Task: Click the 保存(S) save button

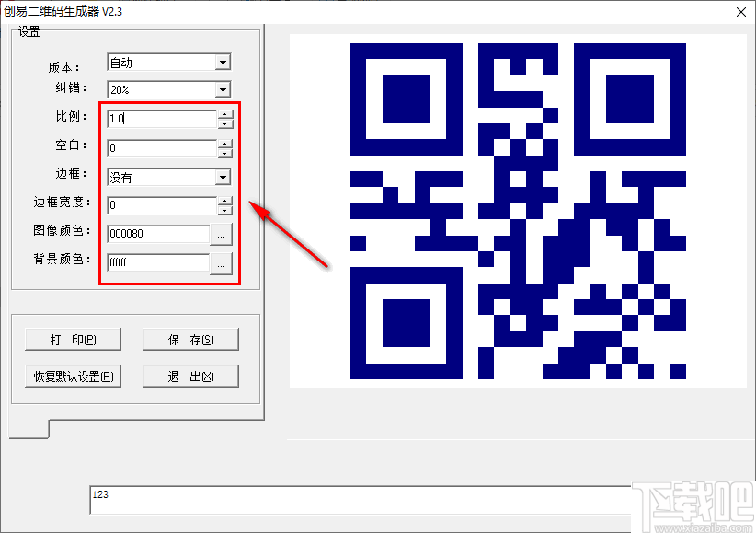Action: 190,340
